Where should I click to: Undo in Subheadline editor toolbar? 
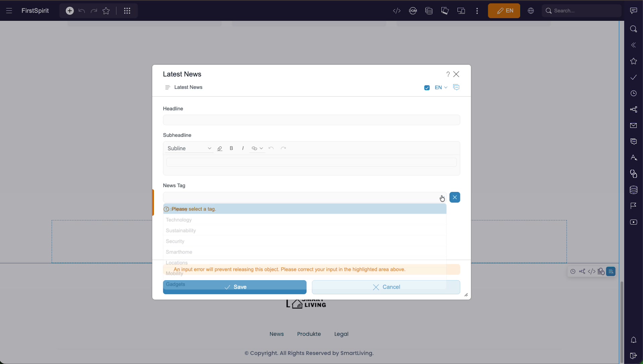tap(271, 148)
